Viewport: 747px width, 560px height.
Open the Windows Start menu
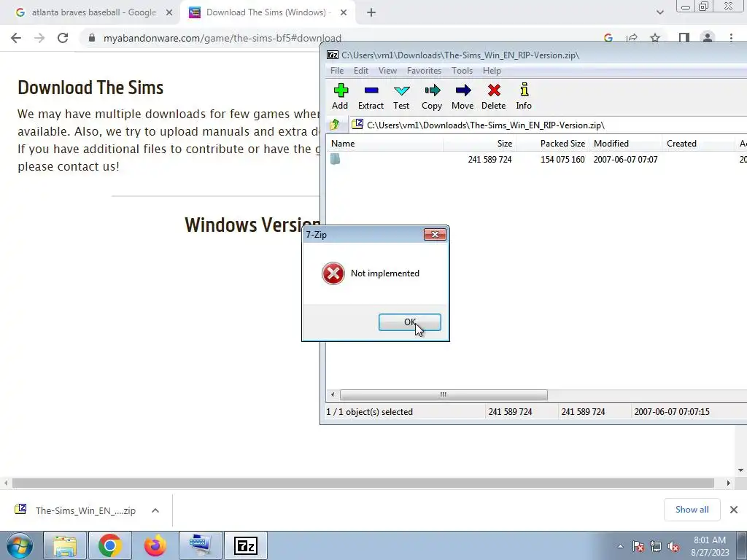20,545
